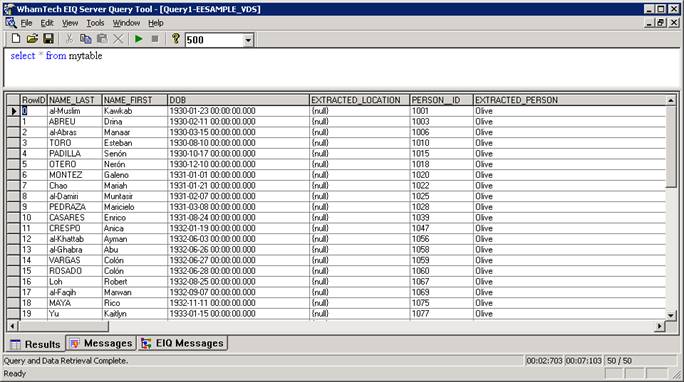The height and width of the screenshot is (382, 684).
Task: Select cell 'Robert' in NAME_FIRST
Action: click(134, 282)
